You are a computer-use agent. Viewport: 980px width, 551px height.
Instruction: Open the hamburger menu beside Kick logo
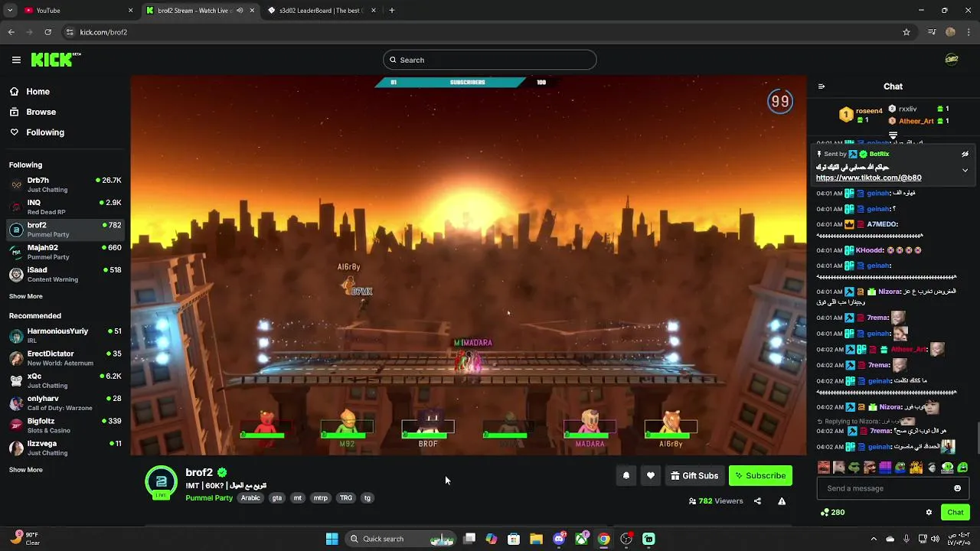click(16, 60)
